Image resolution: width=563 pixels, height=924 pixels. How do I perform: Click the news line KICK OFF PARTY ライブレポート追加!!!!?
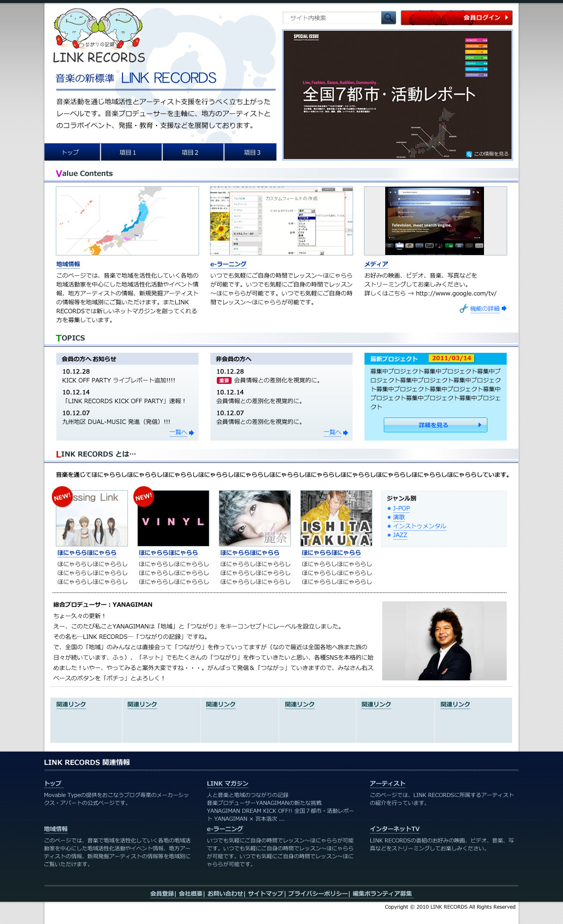(119, 380)
